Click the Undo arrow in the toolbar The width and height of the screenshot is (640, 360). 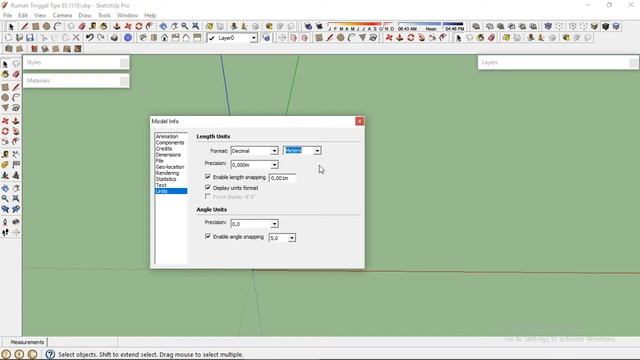89,38
